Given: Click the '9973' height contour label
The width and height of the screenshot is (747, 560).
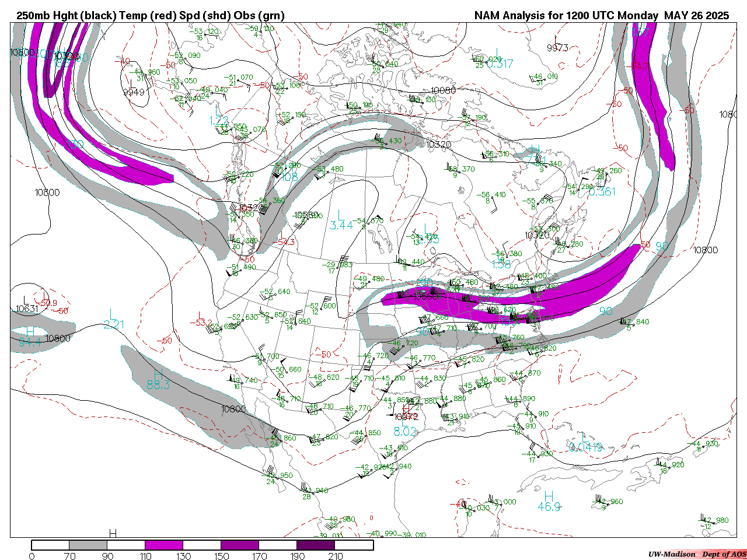Looking at the screenshot, I should pos(557,48).
